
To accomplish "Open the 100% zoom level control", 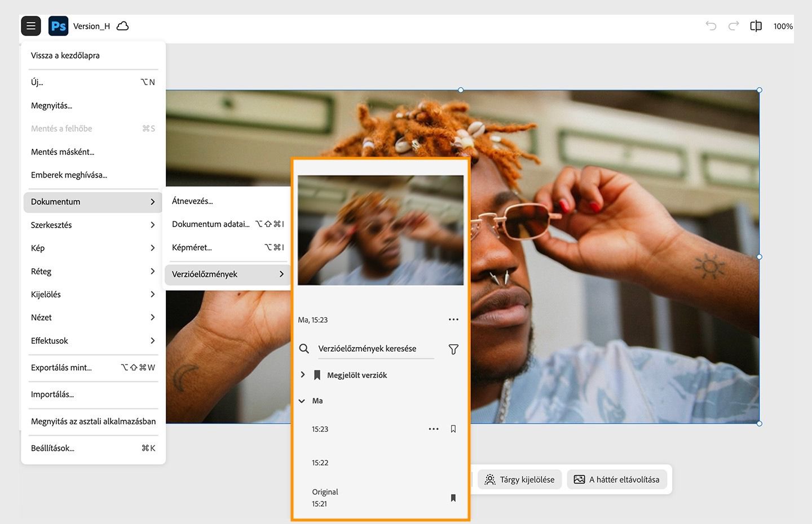I will pos(783,26).
